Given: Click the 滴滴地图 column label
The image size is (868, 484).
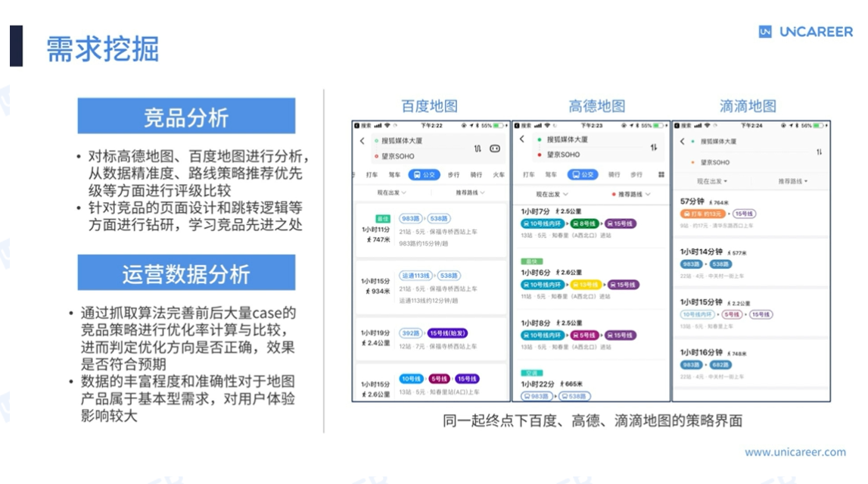Looking at the screenshot, I should coord(748,106).
